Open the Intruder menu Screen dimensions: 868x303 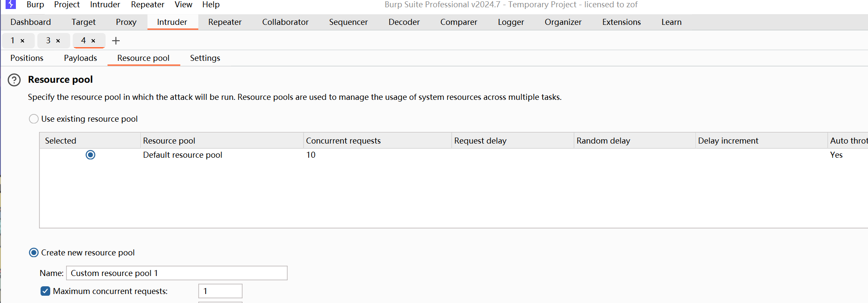[105, 5]
